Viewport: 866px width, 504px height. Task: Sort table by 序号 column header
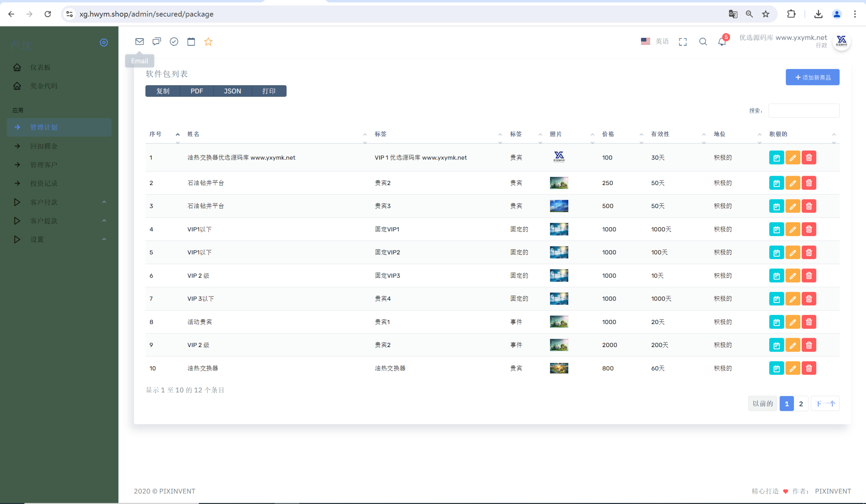[156, 134]
